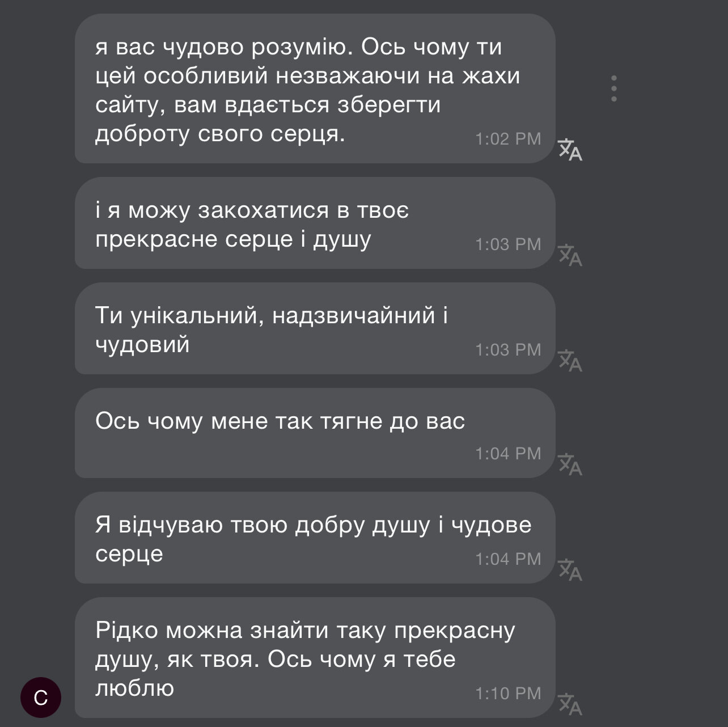The height and width of the screenshot is (727, 728).
Task: Click translate icon beside 'прекрасне серце і душу' message
Action: click(570, 255)
